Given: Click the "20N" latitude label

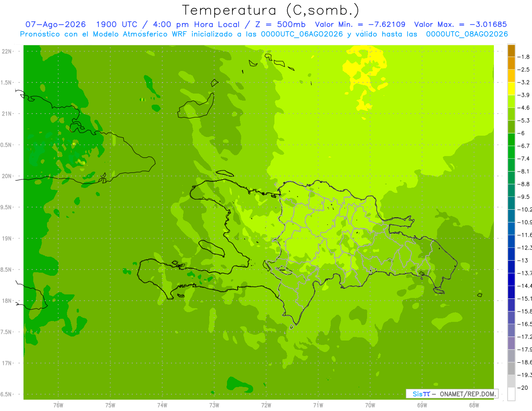Looking at the screenshot, I should click(x=7, y=176).
